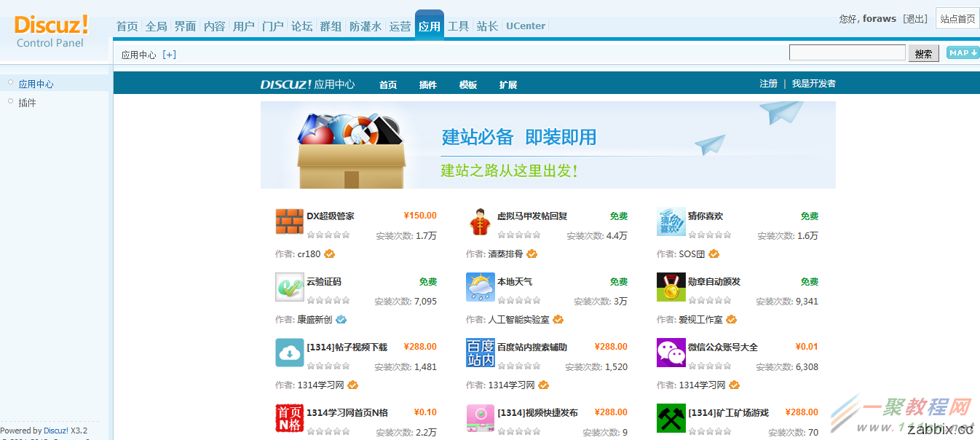Screen dimensions: 980x440
Task: Click the 百度站内搜索辅助 title
Action: click(532, 347)
